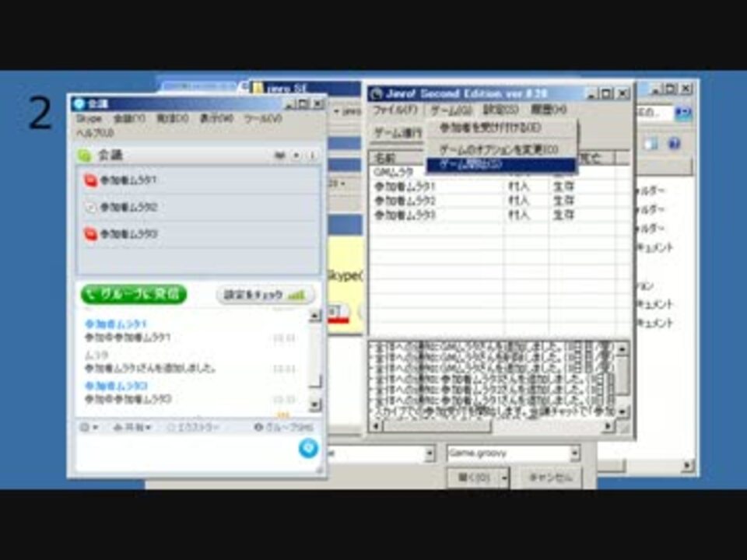The width and height of the screenshot is (747, 560).
Task: Select the highlighted ゲーム開始 menu entry
Action: pyautogui.click(x=501, y=165)
